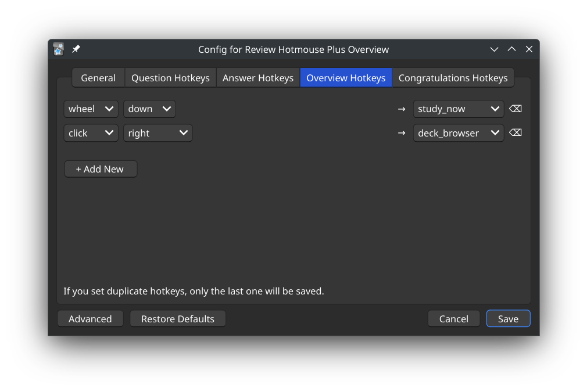Expand the right button dropdown
Image resolution: width=587 pixels, height=392 pixels.
(158, 133)
